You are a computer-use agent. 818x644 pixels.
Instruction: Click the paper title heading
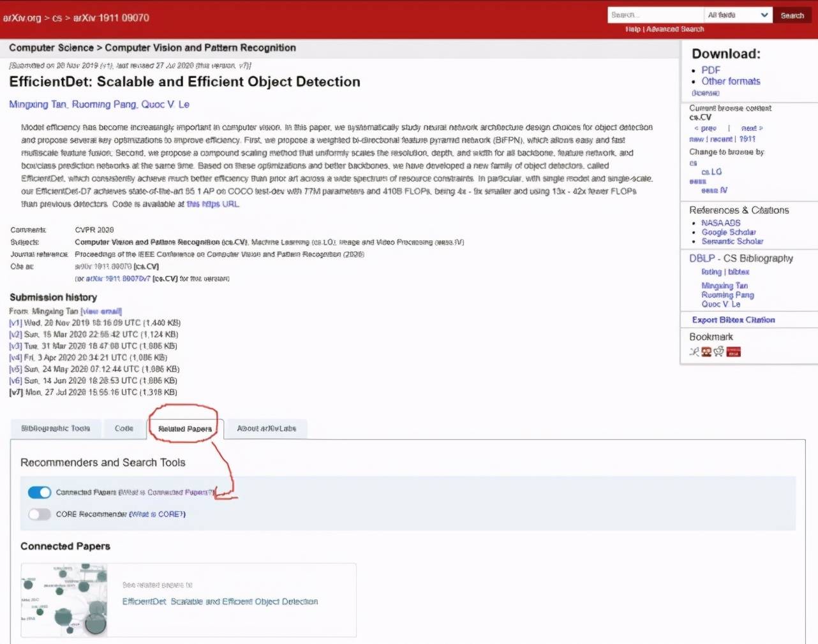(x=185, y=82)
